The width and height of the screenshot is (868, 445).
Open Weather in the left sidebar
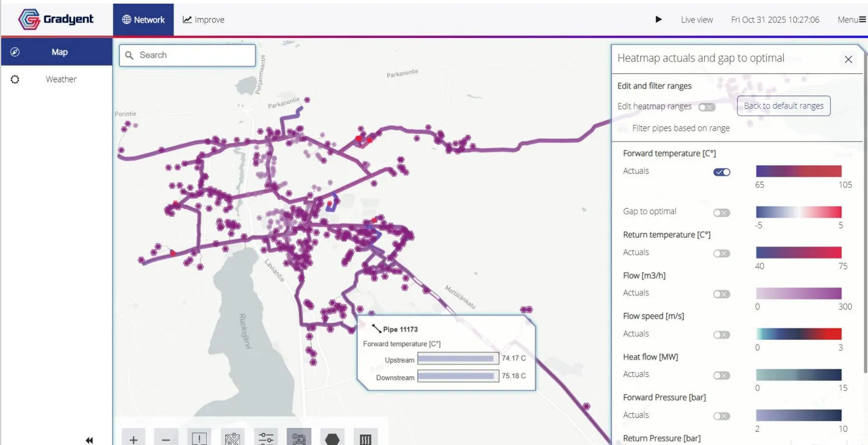[x=61, y=79]
